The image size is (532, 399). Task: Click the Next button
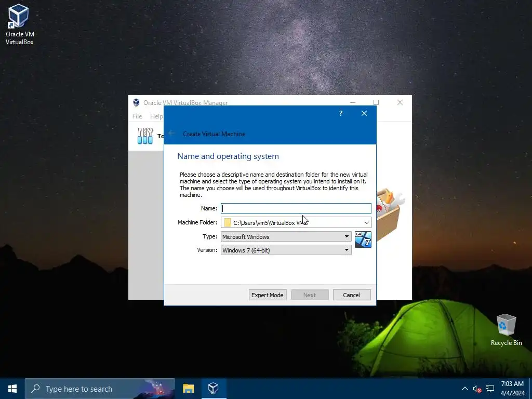tap(310, 295)
